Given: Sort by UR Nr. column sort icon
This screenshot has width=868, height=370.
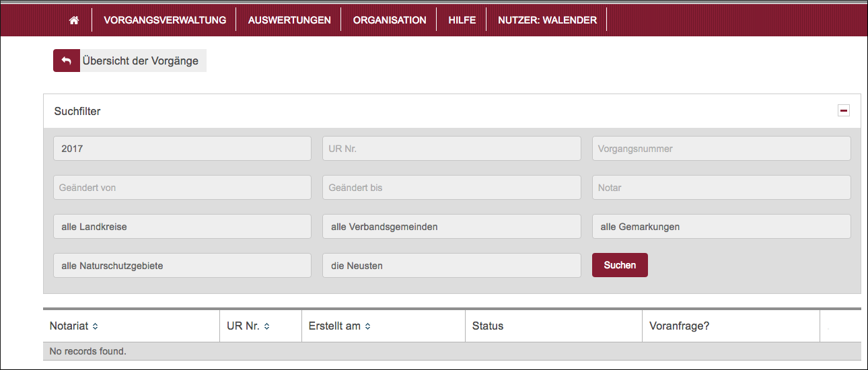Looking at the screenshot, I should pyautogui.click(x=267, y=326).
